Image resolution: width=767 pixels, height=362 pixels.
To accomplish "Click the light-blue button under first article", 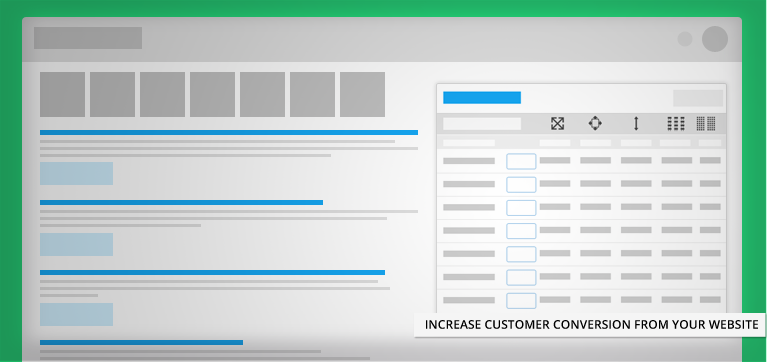I will tap(76, 173).
